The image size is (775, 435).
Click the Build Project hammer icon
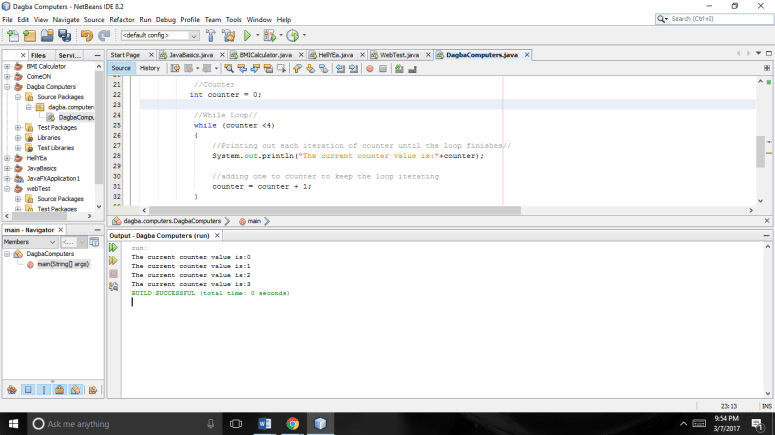[211, 35]
